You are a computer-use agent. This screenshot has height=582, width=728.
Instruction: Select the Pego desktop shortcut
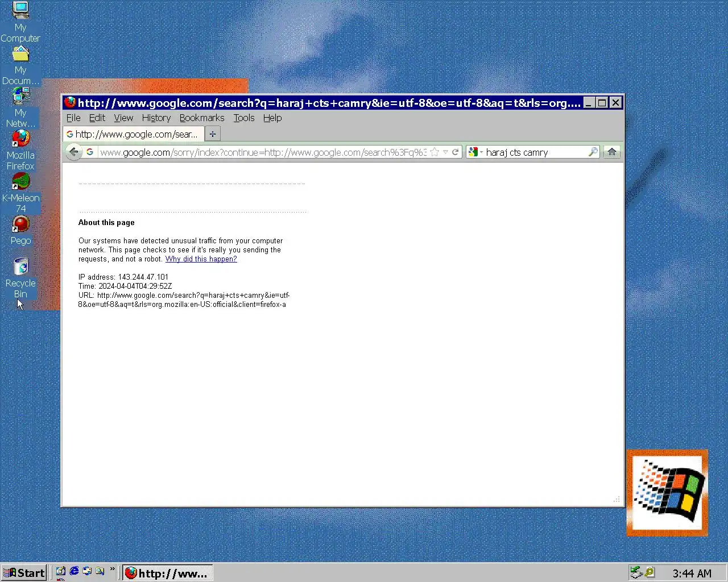[x=20, y=230]
